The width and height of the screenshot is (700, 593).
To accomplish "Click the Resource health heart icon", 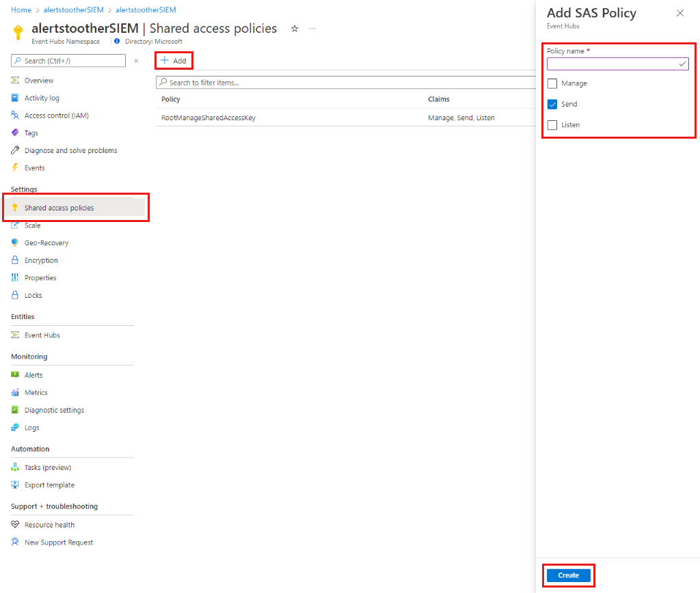I will point(15,524).
